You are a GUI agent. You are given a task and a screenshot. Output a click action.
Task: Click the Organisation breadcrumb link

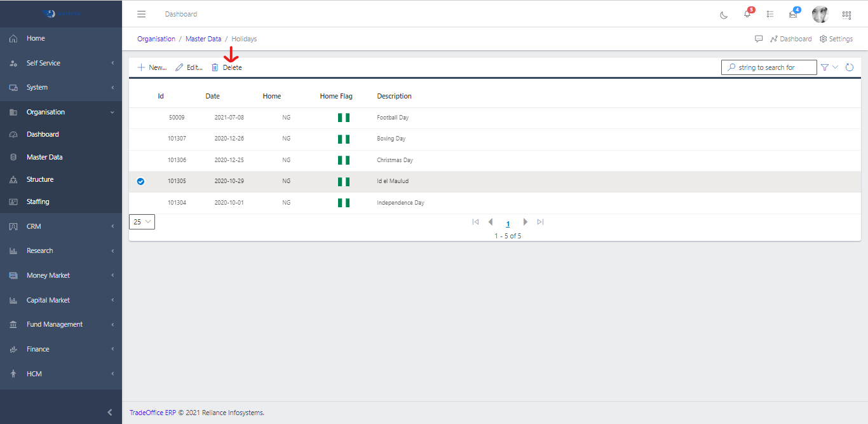pos(156,39)
